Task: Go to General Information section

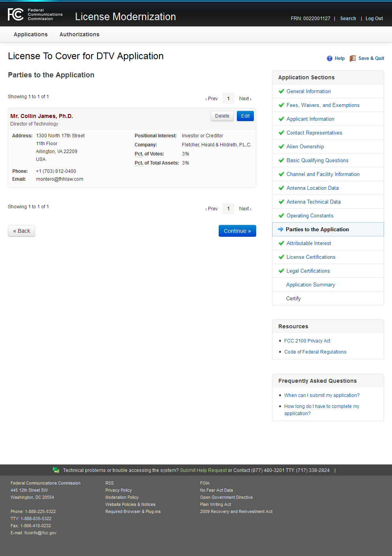Action: (x=309, y=91)
